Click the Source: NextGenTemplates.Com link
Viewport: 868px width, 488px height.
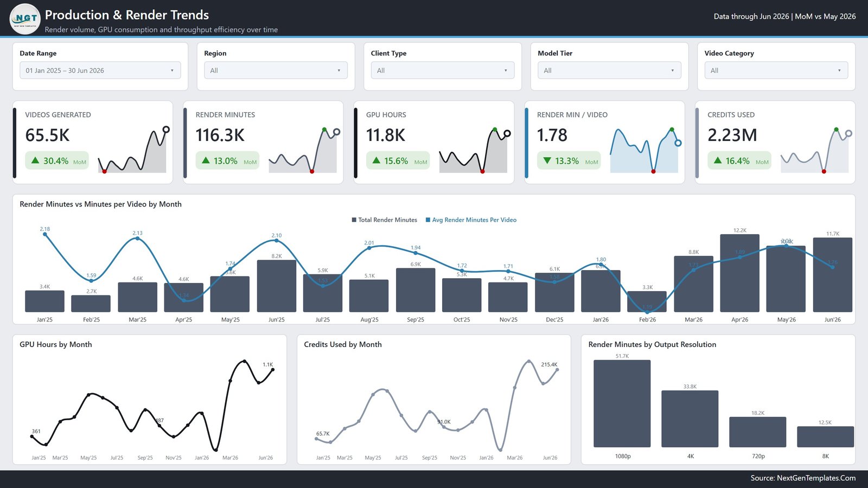point(803,478)
